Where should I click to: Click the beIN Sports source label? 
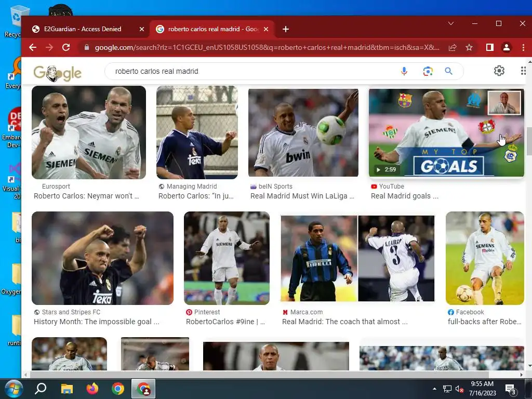pos(275,187)
